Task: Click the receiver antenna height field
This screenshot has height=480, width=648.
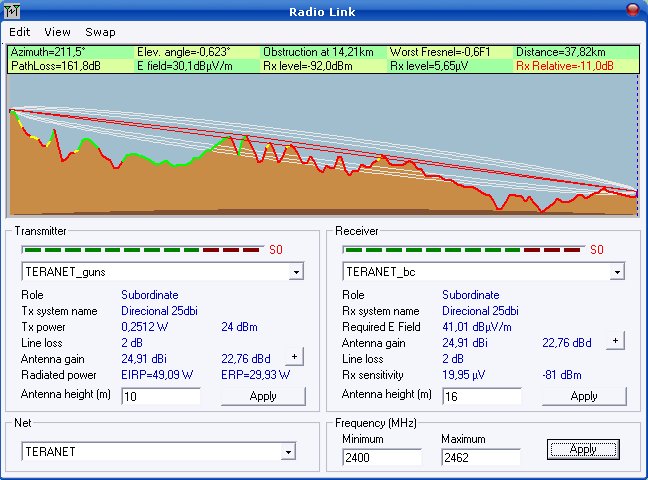Action: pyautogui.click(x=481, y=396)
